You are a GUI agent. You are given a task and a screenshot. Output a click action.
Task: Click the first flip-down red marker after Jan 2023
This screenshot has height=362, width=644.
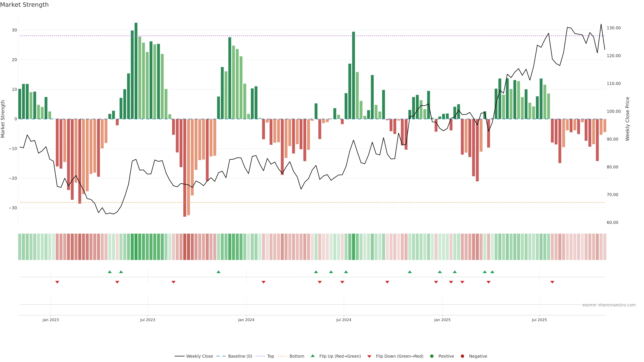coord(57,282)
